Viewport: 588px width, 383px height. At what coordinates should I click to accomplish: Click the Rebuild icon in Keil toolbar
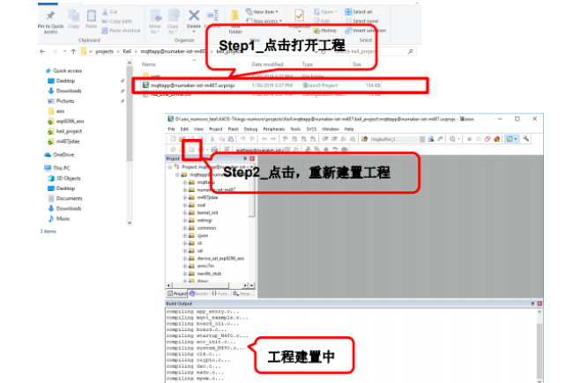pos(189,151)
